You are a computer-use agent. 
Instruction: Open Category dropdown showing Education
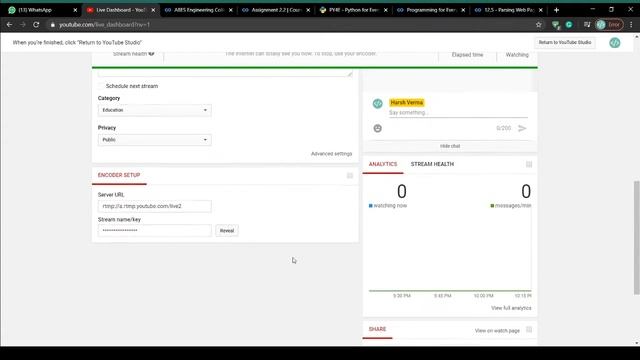point(155,110)
